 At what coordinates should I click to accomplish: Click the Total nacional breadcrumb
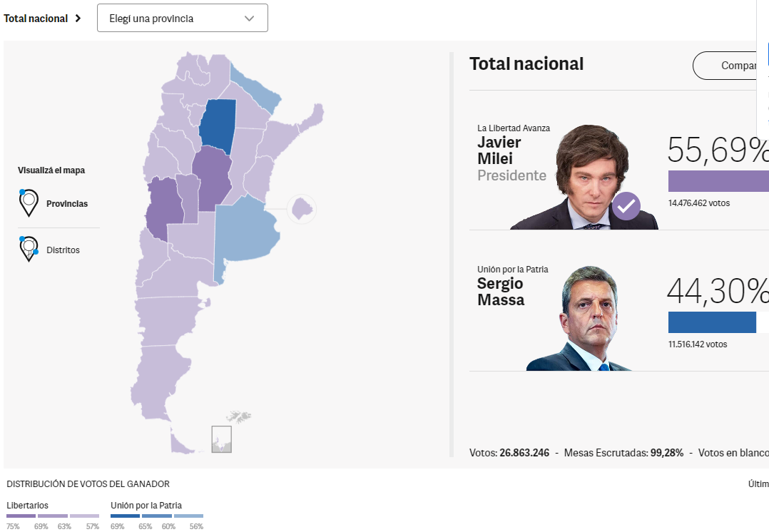36,19
